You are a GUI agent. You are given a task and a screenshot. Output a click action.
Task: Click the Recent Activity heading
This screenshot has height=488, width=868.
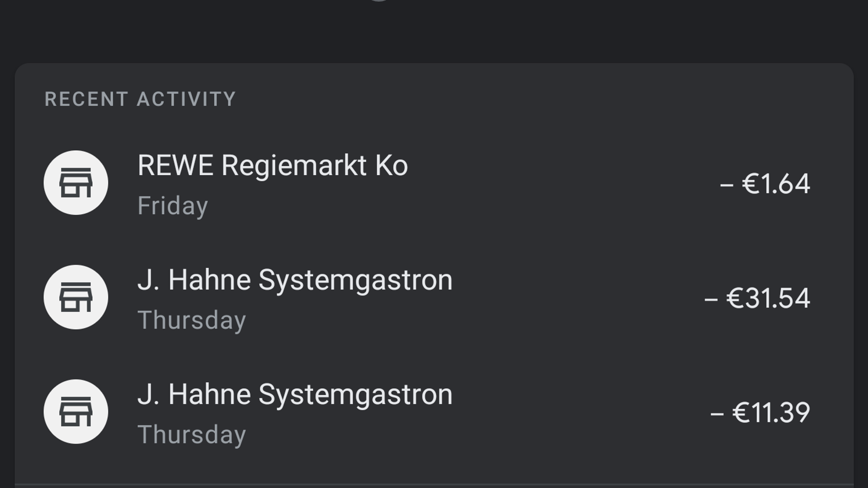pyautogui.click(x=140, y=99)
